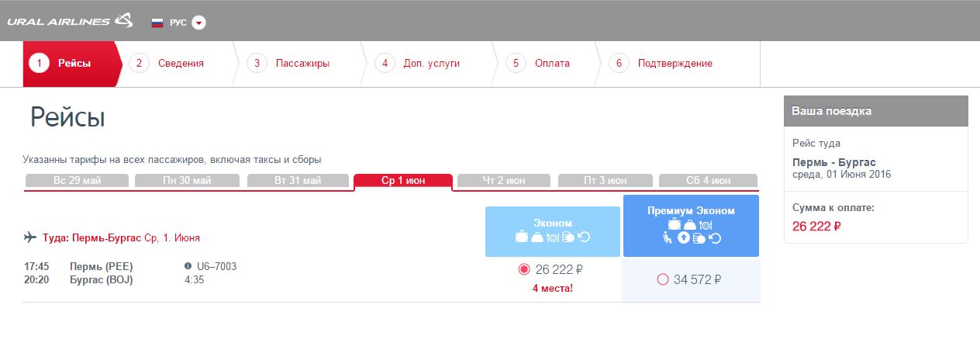This screenshot has width=980, height=350.
Task: Click the Эконом fare header
Action: [553, 223]
